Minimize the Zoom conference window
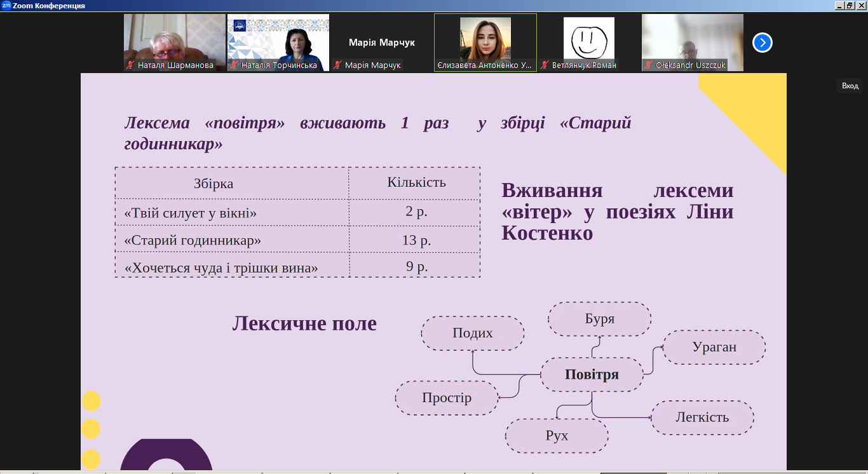Image resolution: width=868 pixels, height=474 pixels. click(x=839, y=5)
